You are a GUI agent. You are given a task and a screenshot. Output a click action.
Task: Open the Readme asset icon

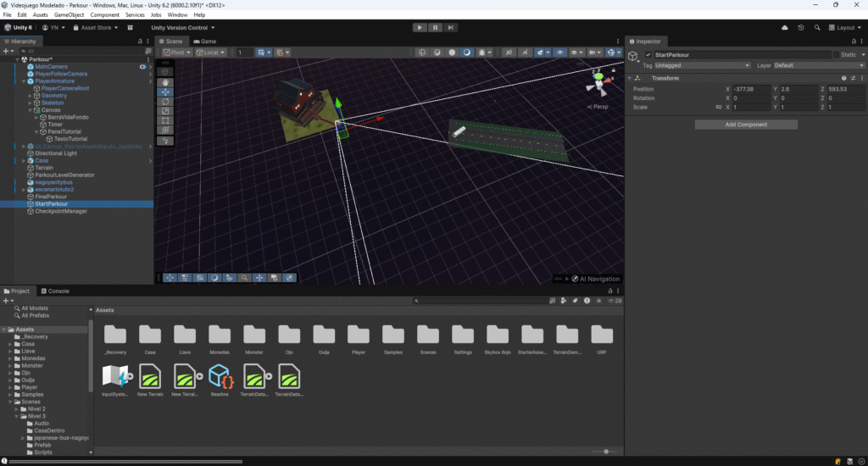(221, 377)
